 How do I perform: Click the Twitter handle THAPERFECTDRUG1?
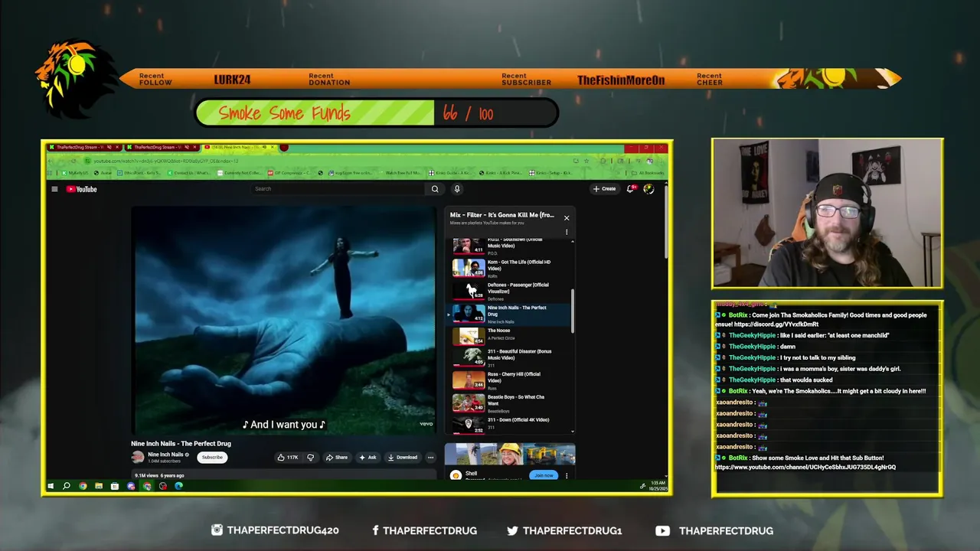click(x=572, y=530)
